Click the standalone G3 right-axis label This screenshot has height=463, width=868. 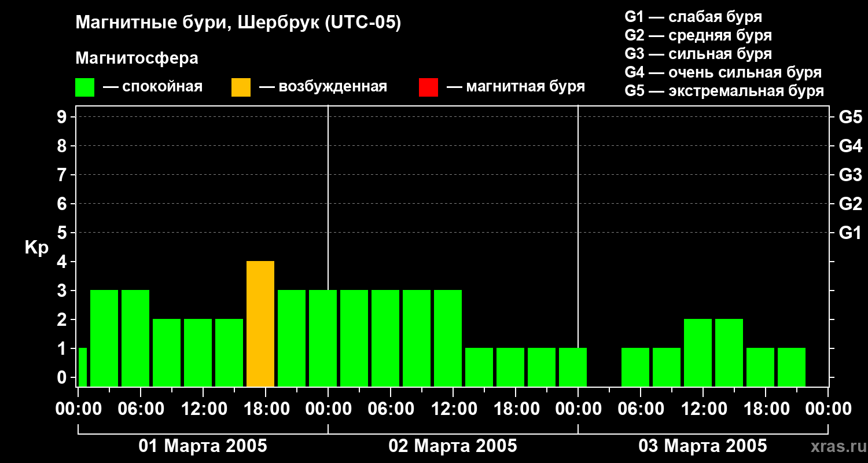click(x=850, y=175)
